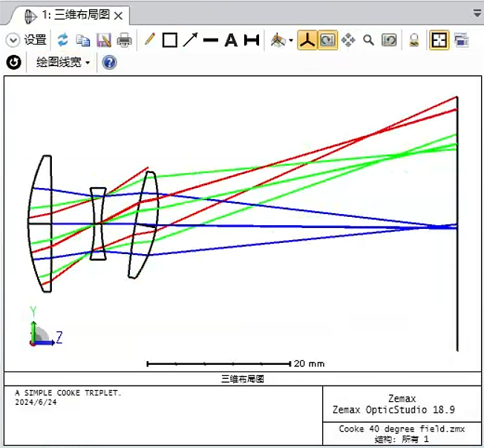
Task: Select the text annotation tool (A)
Action: click(231, 40)
